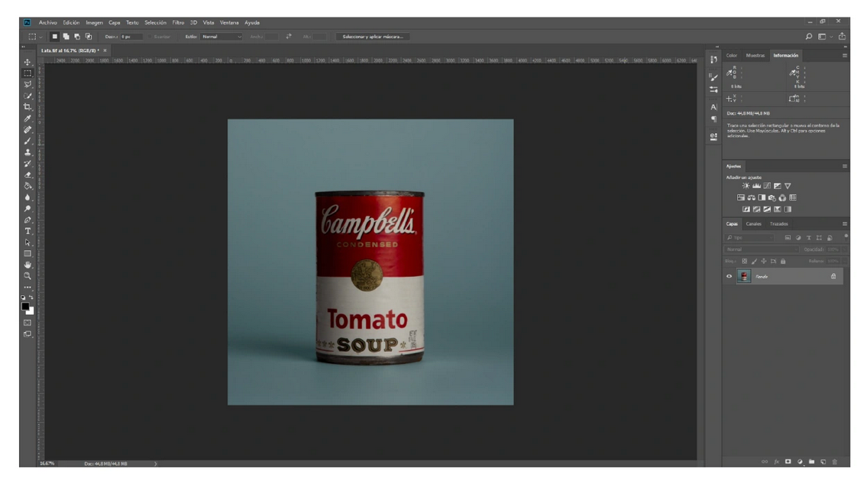Viewport: 868px width, 488px height.
Task: Click the foreground color swatch
Action: click(25, 307)
